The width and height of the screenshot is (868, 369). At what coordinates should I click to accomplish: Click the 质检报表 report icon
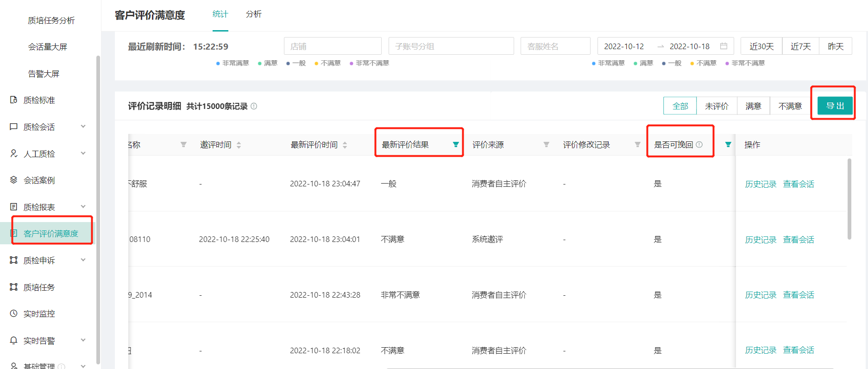[x=14, y=207]
